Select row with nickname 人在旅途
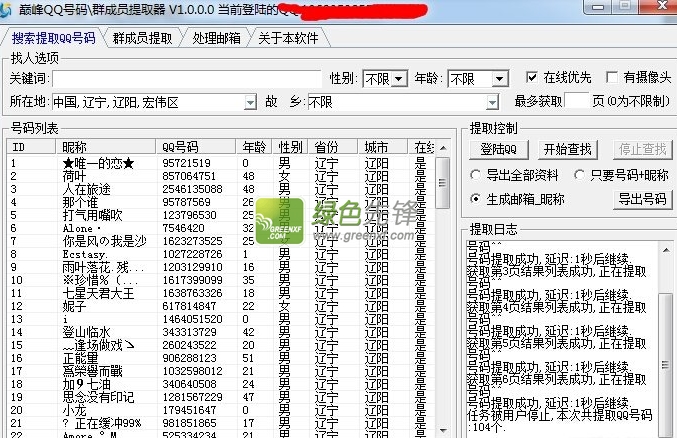677x438 pixels. tap(220, 189)
